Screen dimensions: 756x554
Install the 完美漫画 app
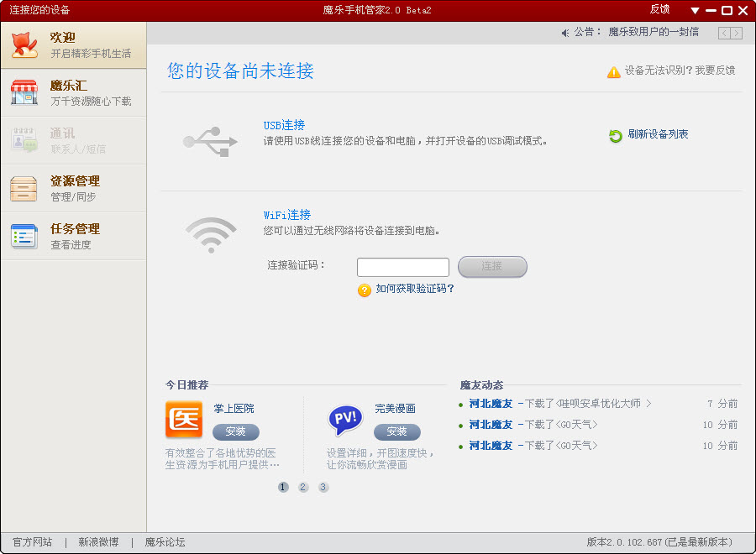pos(396,431)
